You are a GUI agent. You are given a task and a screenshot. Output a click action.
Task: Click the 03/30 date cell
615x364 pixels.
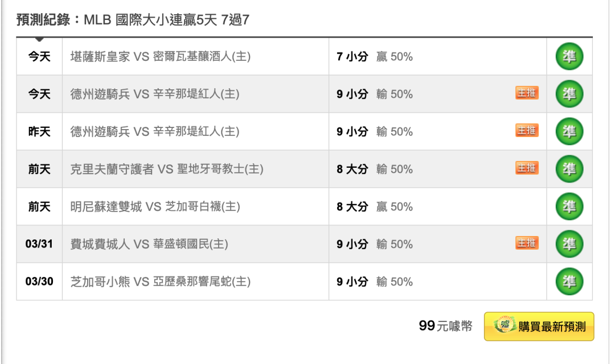(x=39, y=282)
